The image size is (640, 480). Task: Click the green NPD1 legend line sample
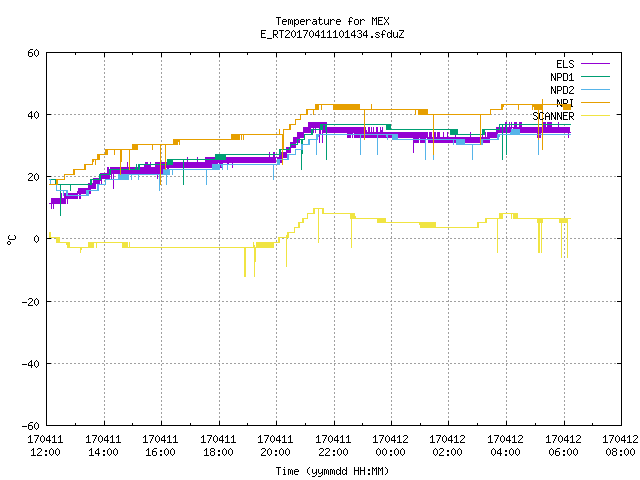[595, 76]
